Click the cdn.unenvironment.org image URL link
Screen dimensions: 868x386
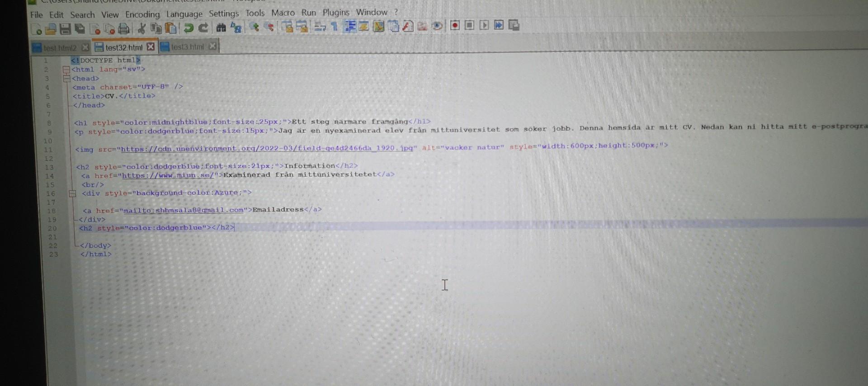click(267, 148)
